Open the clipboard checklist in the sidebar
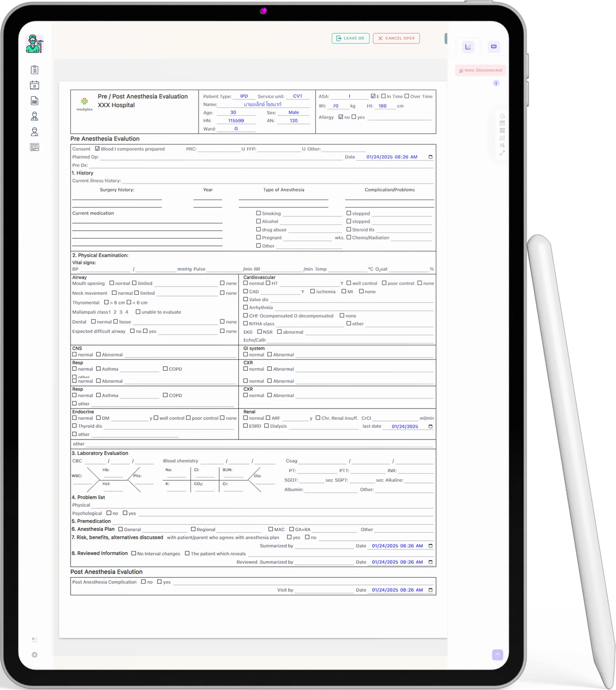 click(x=34, y=70)
